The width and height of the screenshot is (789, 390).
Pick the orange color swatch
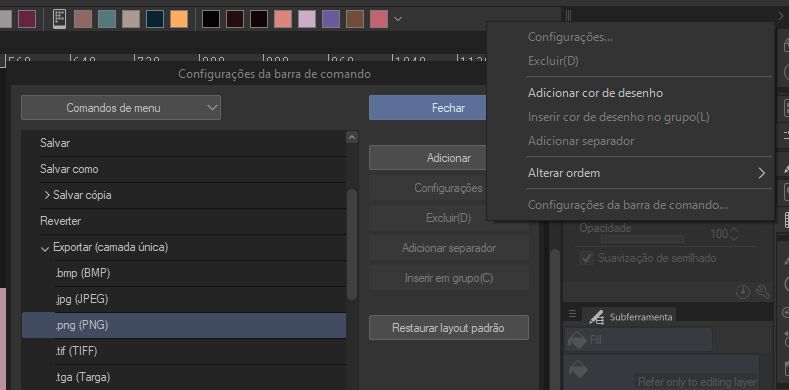[179, 19]
